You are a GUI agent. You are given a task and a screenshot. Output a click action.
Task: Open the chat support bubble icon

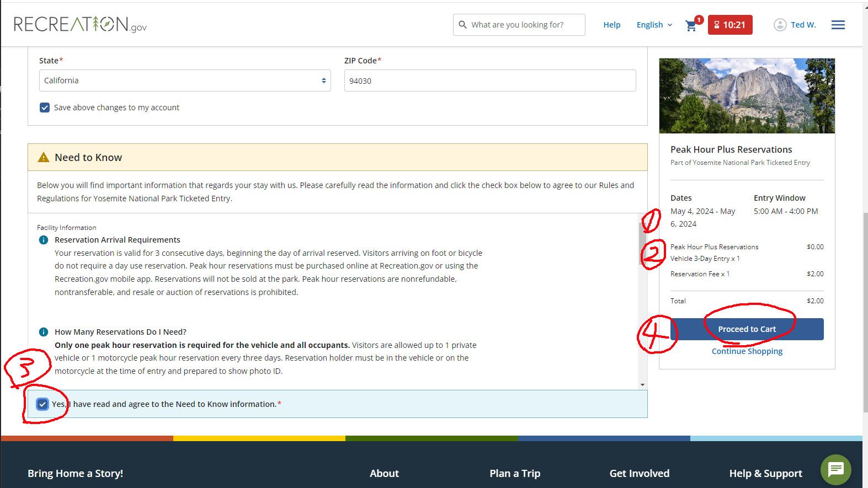click(835, 469)
